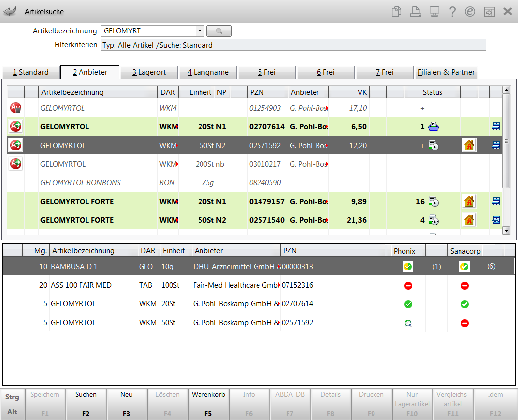Select the GELOMYRTOL 200St row
Screen dimensions: 518x420
click(255, 164)
